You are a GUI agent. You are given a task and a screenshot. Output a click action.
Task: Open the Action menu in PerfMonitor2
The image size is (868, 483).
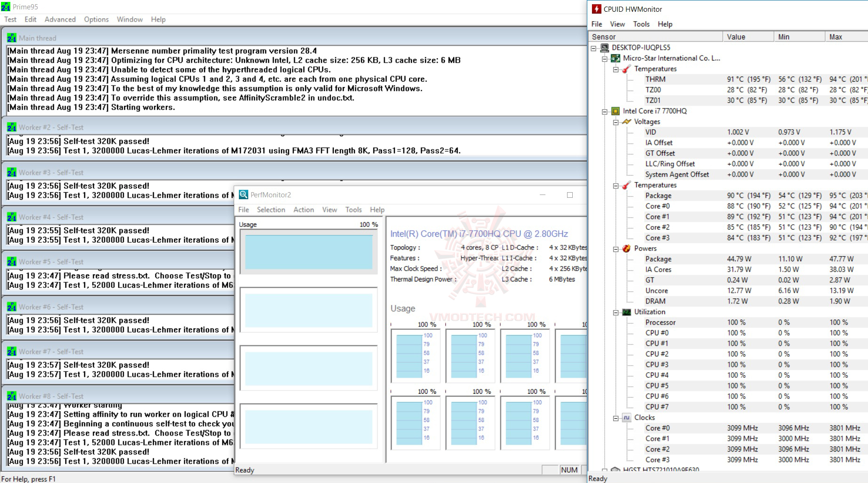304,210
